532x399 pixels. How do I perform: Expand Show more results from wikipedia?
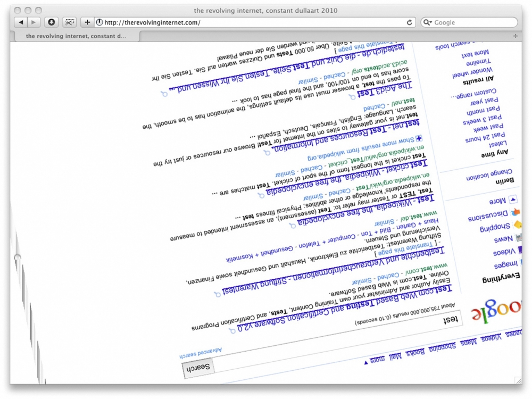[419, 139]
